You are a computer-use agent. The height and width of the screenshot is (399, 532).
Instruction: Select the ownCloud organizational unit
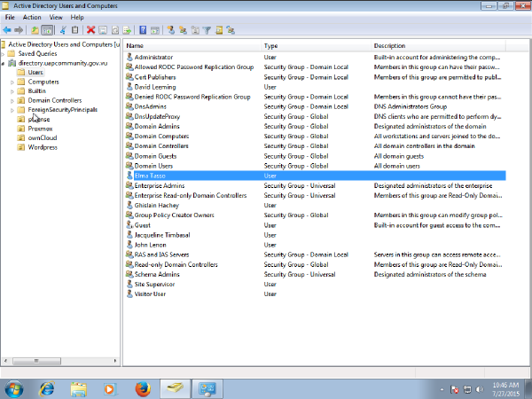tap(43, 137)
